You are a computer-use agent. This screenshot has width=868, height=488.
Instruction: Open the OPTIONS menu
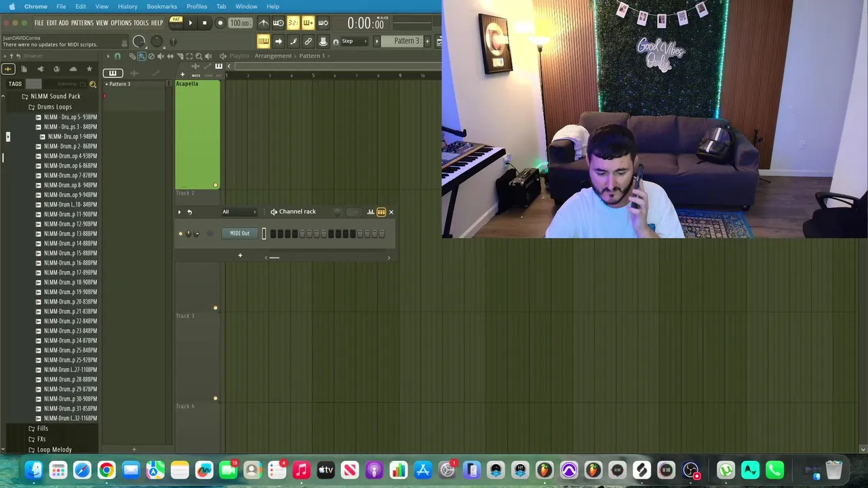coord(121,23)
